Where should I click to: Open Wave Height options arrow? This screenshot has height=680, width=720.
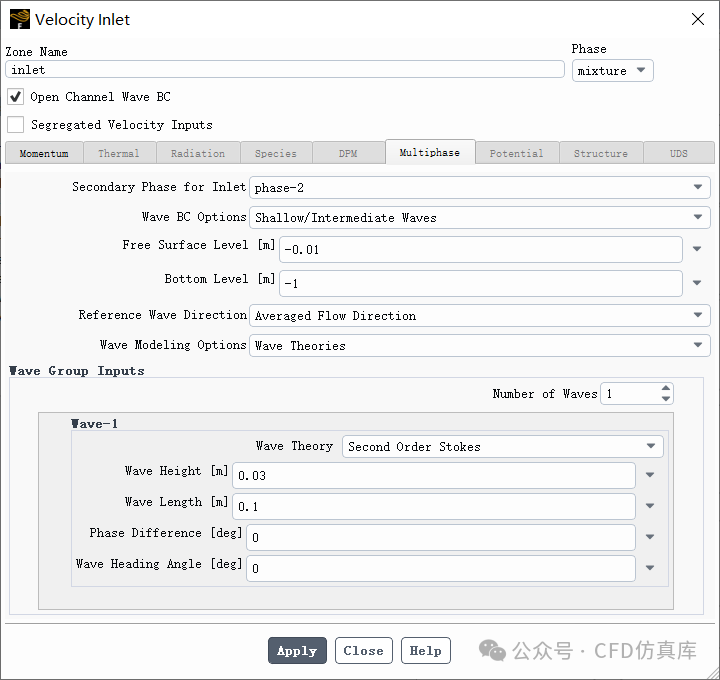tap(650, 475)
